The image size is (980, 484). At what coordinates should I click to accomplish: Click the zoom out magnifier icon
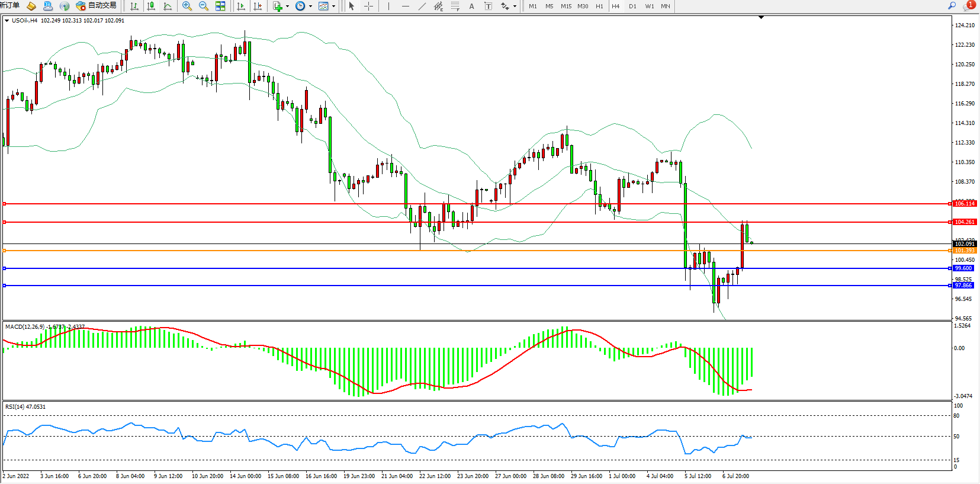click(x=204, y=6)
